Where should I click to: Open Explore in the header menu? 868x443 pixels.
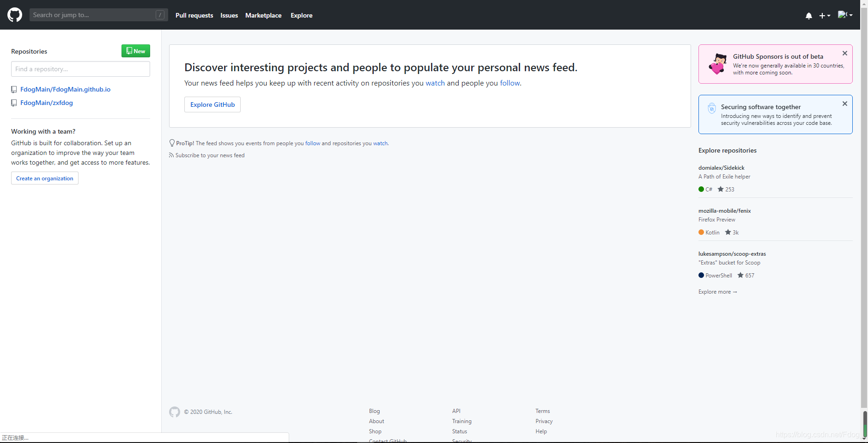point(301,15)
